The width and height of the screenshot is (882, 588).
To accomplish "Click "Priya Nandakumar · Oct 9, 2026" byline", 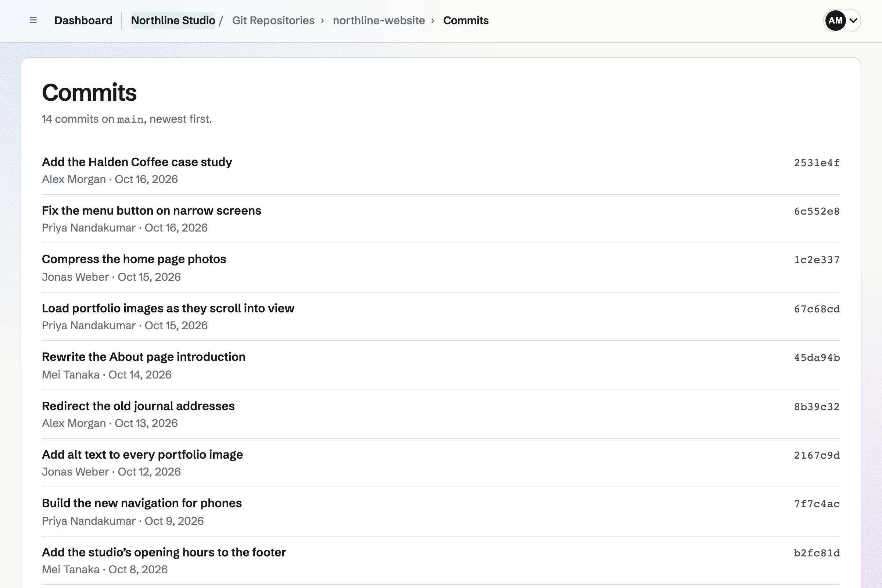I will click(x=123, y=521).
